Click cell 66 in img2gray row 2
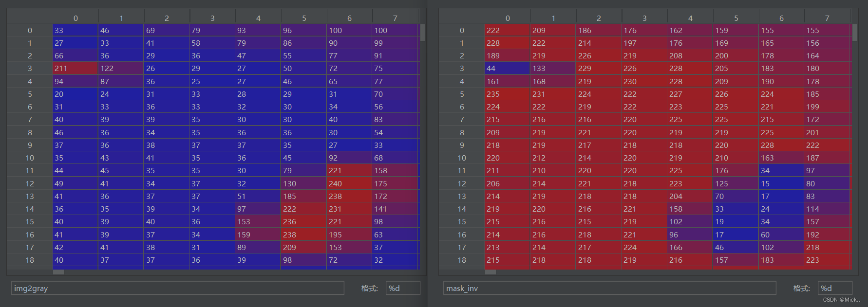 click(x=75, y=56)
